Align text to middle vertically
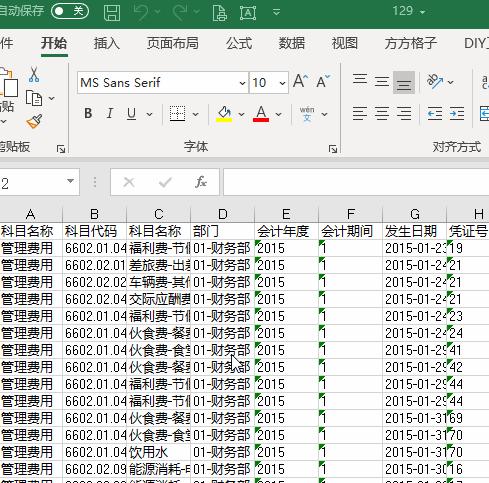This screenshot has height=483, width=489. coord(382,81)
